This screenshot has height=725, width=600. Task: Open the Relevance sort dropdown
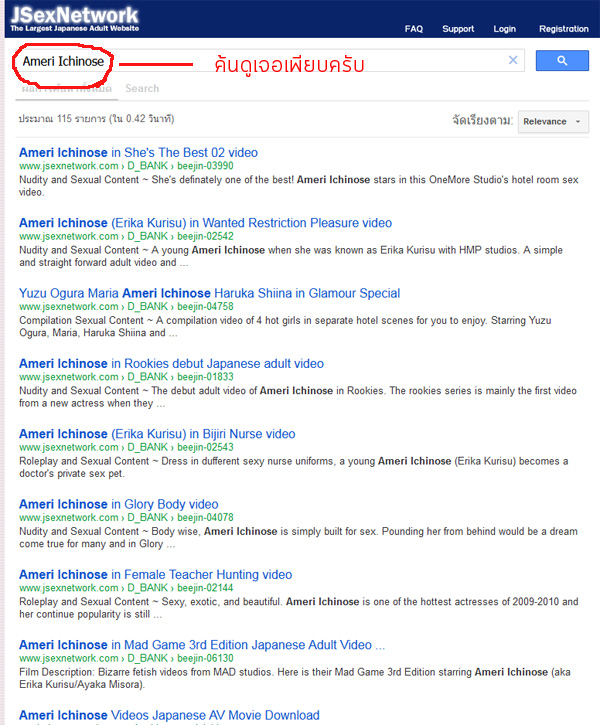553,122
